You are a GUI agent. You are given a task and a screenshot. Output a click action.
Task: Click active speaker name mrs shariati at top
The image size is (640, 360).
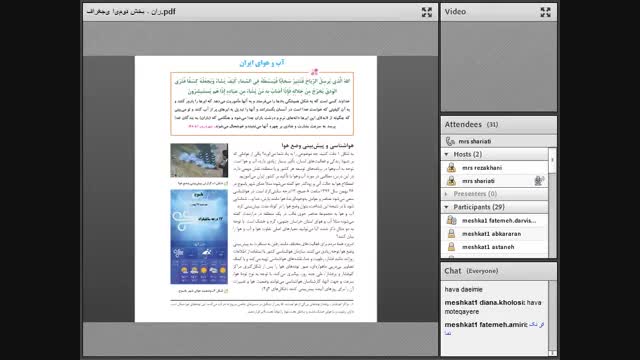[474, 141]
